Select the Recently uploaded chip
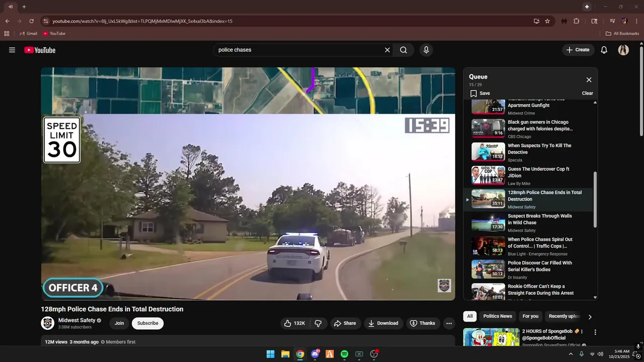Image resolution: width=644 pixels, height=362 pixels. 565,316
